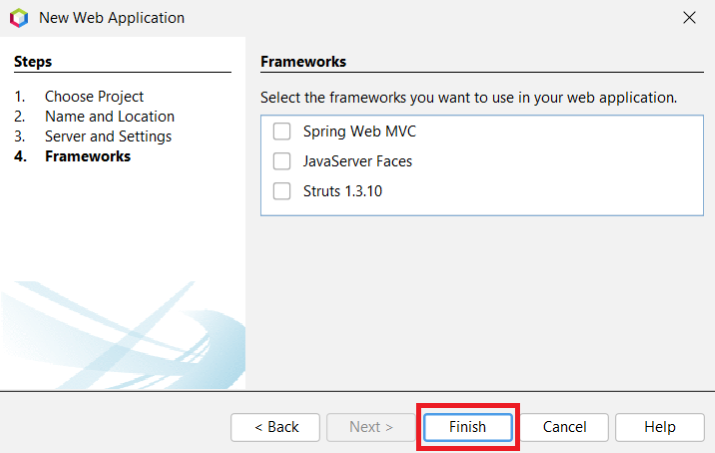Select the Server and Settings step
715x453 pixels.
point(108,136)
